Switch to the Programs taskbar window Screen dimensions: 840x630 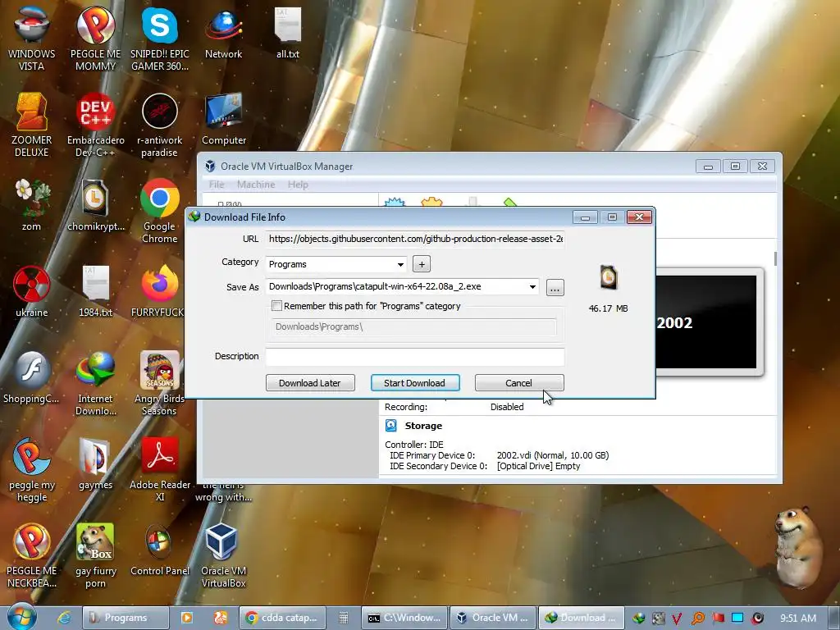(126, 618)
